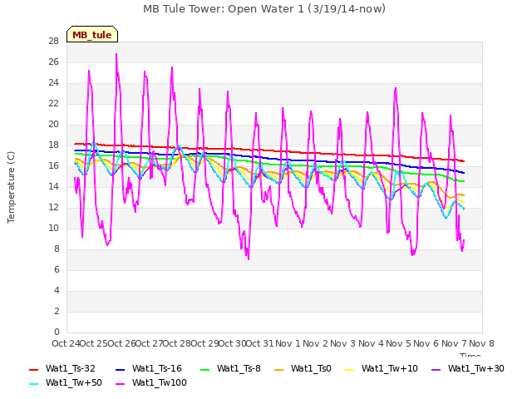
Task: Click the Nov 4 x-axis tick label
Action: point(371,343)
